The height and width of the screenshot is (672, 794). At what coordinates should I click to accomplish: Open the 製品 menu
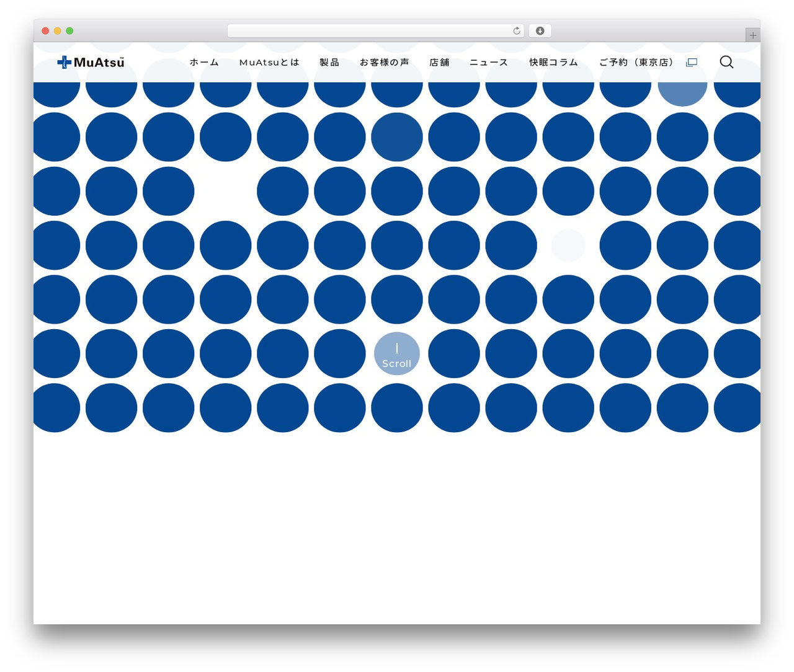coord(329,63)
